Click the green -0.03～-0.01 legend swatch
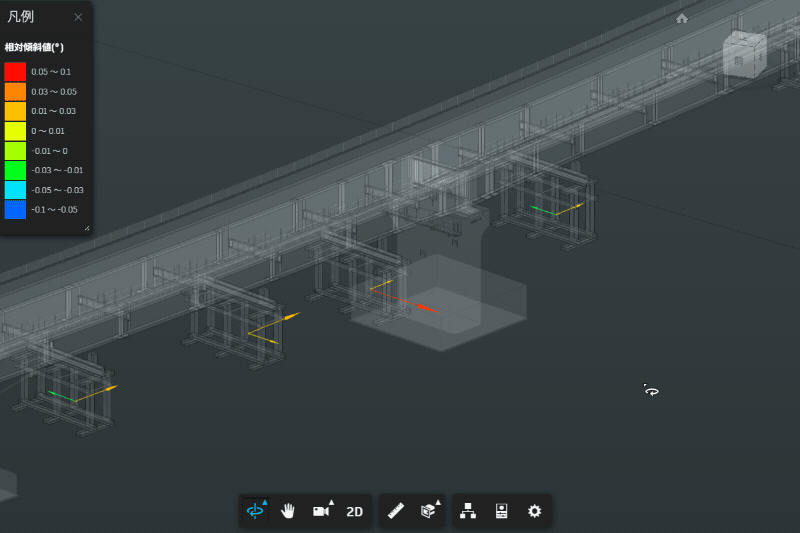The width and height of the screenshot is (800, 533). (15, 170)
